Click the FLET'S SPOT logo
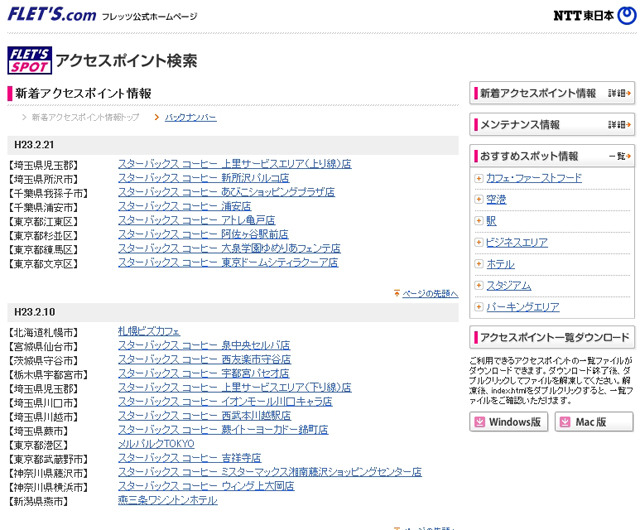The height and width of the screenshot is (530, 640). click(29, 60)
